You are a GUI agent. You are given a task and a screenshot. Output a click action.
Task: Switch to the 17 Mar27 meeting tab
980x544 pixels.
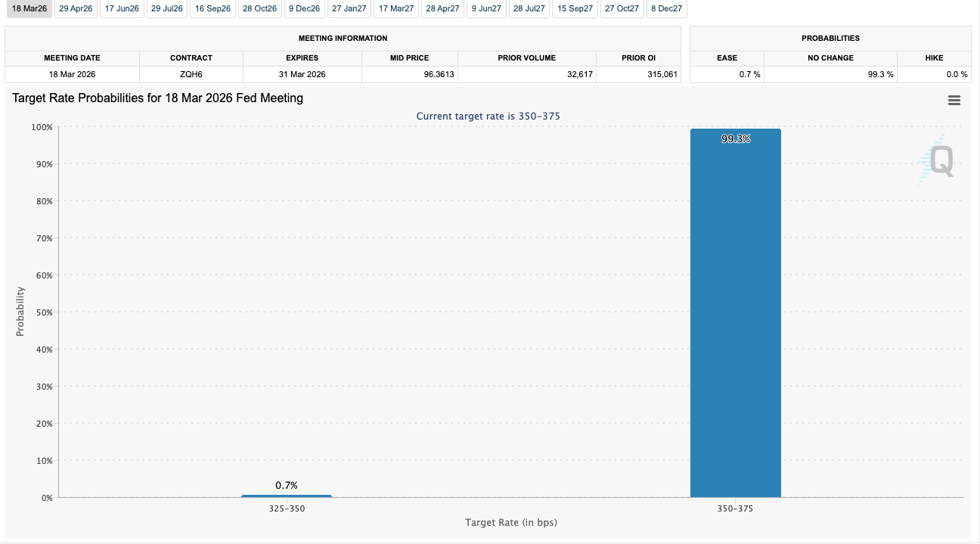pos(395,8)
